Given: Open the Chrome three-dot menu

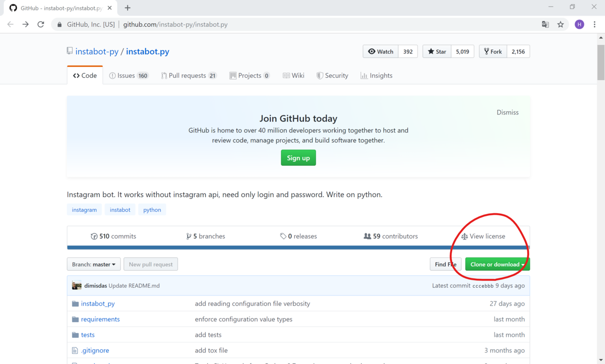Looking at the screenshot, I should coord(594,24).
